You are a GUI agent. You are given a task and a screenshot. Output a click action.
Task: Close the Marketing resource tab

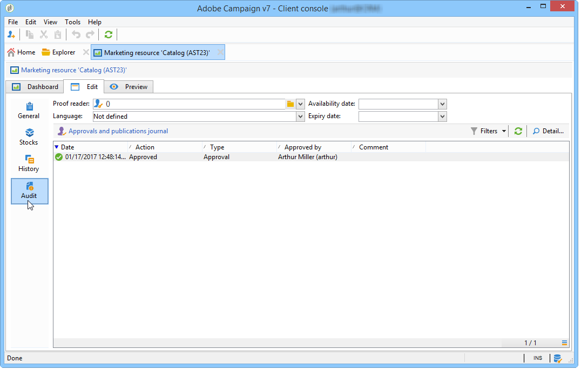coord(220,53)
